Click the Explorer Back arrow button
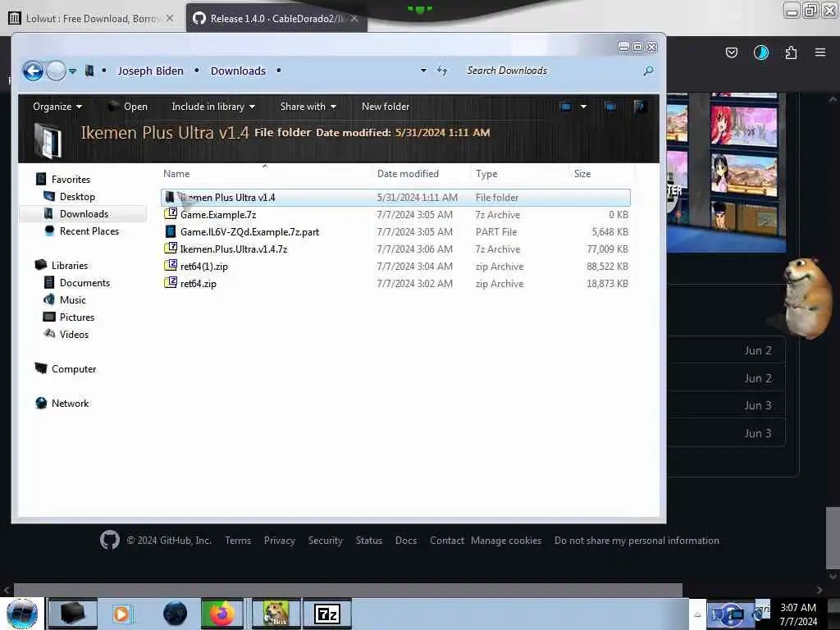The width and height of the screenshot is (840, 630). (x=33, y=71)
